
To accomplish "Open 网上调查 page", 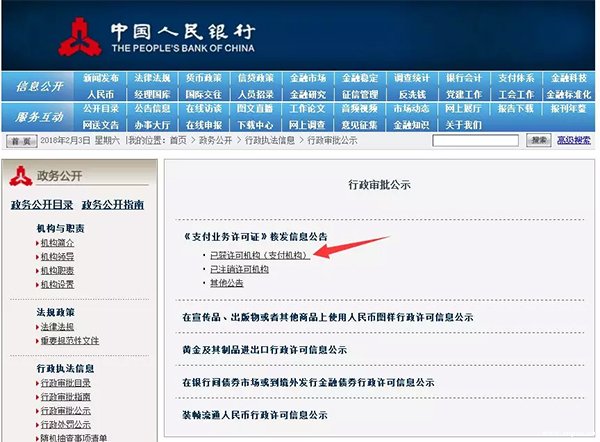I will click(x=307, y=125).
